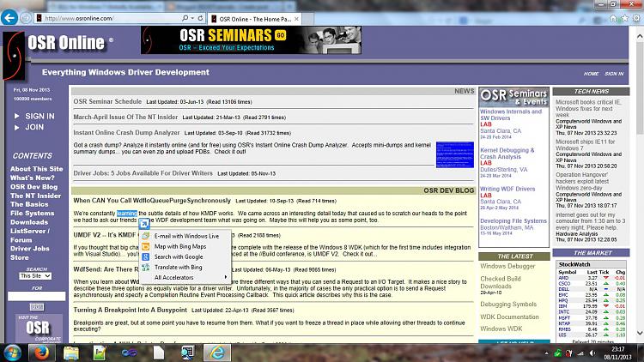The height and width of the screenshot is (362, 644).
Task: Open the blue crash dump thumbnail
Action: (454, 154)
